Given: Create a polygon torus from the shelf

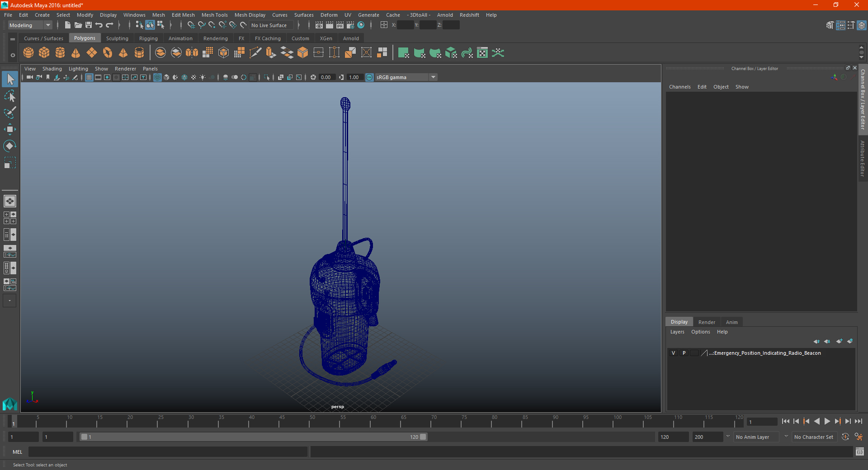Looking at the screenshot, I should pyautogui.click(x=108, y=53).
